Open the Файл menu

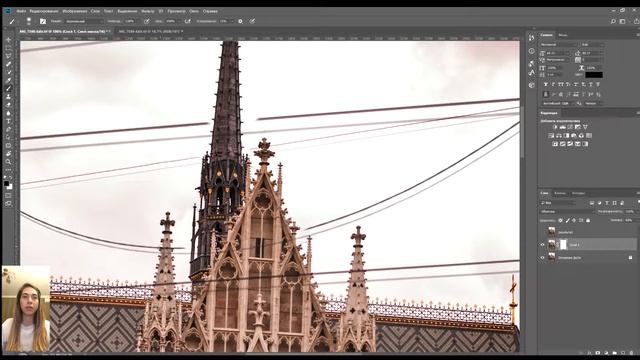(21, 11)
